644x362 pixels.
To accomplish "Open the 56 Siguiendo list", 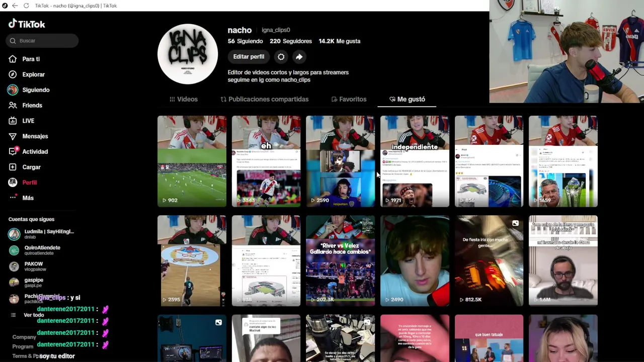I will (245, 41).
